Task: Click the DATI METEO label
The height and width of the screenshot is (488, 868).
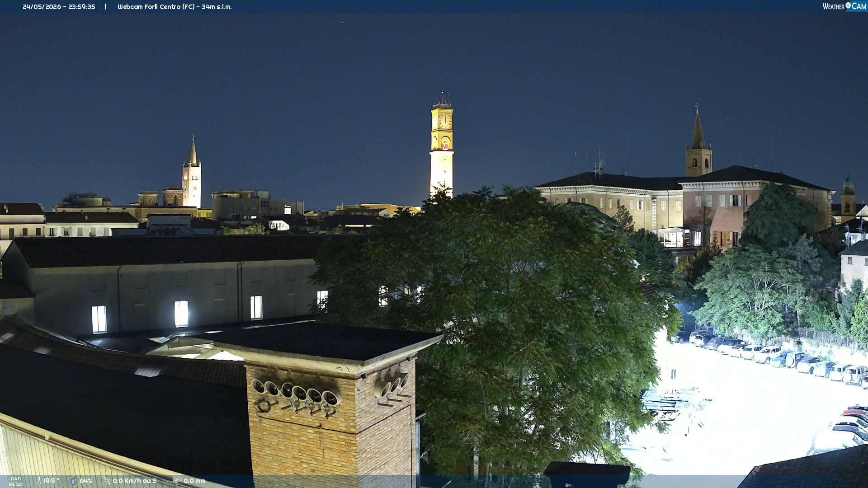Action: [16, 481]
